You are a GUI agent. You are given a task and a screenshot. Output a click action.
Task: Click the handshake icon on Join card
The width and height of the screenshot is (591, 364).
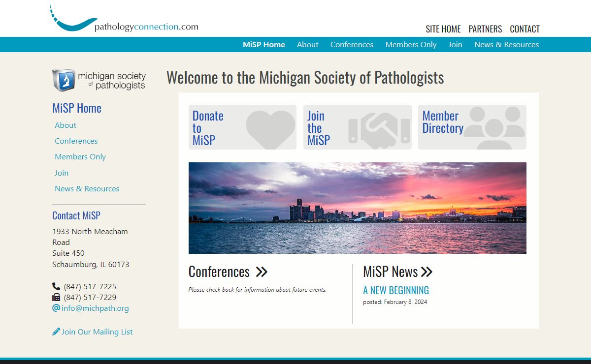379,131
